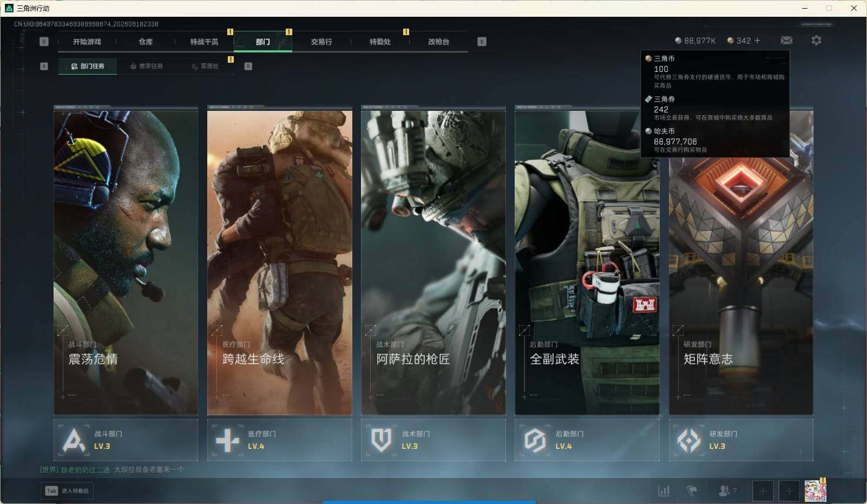Click the empty plus slot beside friends icon
This screenshot has width=867, height=504.
tap(763, 491)
